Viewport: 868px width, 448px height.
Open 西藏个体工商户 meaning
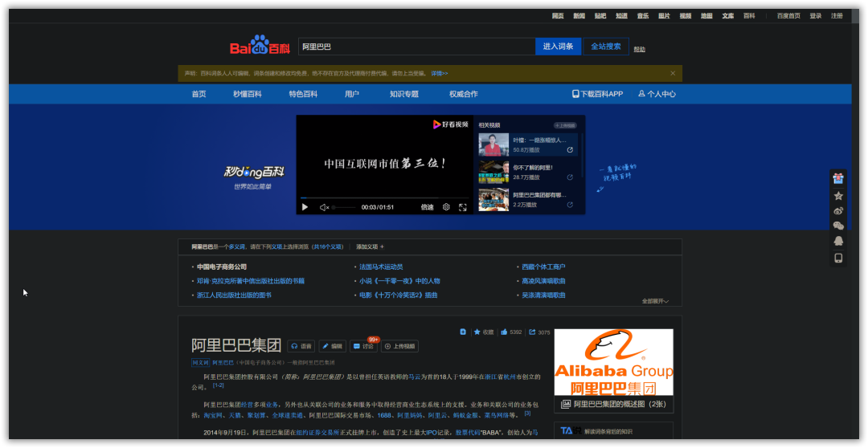(x=543, y=267)
